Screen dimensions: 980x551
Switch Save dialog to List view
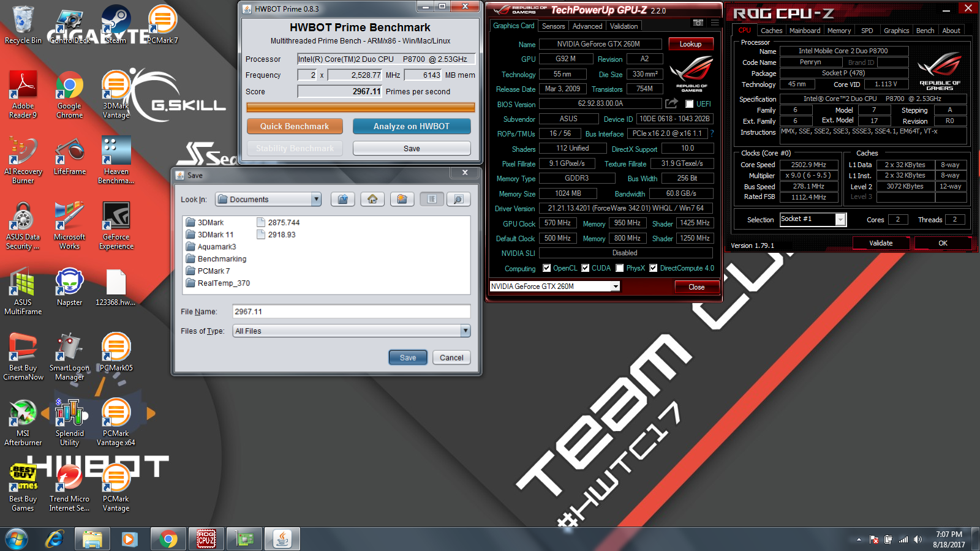coord(432,199)
